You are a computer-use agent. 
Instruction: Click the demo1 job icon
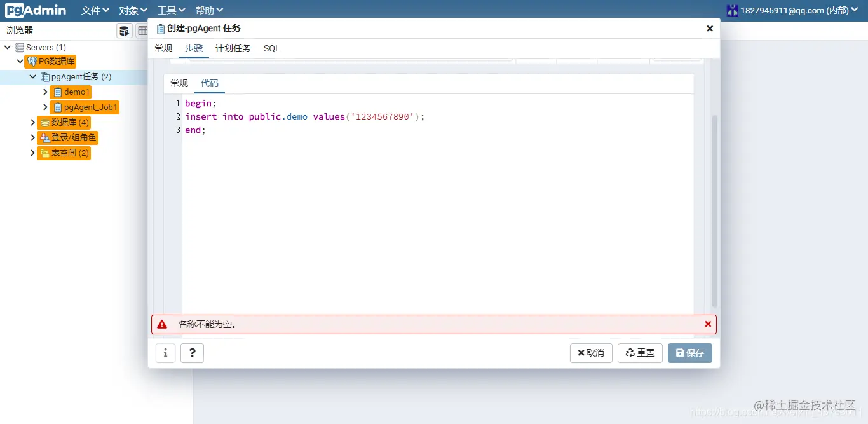(58, 92)
